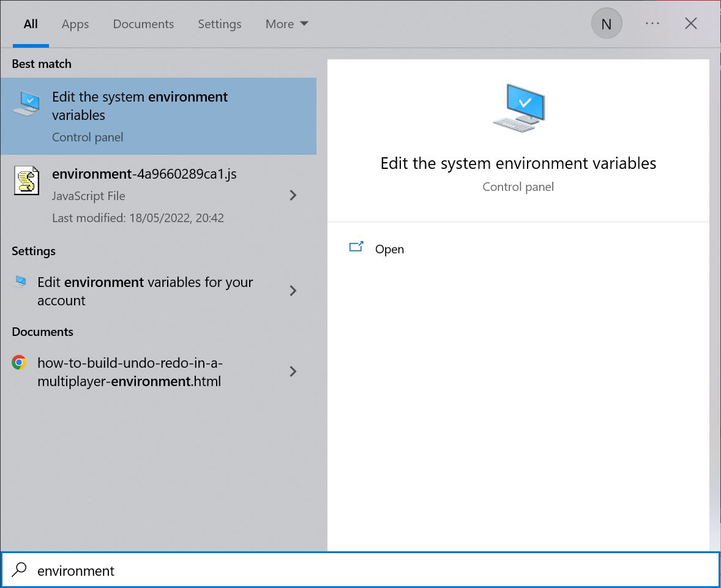Switch to the Documents tab
The image size is (721, 588).
[143, 24]
